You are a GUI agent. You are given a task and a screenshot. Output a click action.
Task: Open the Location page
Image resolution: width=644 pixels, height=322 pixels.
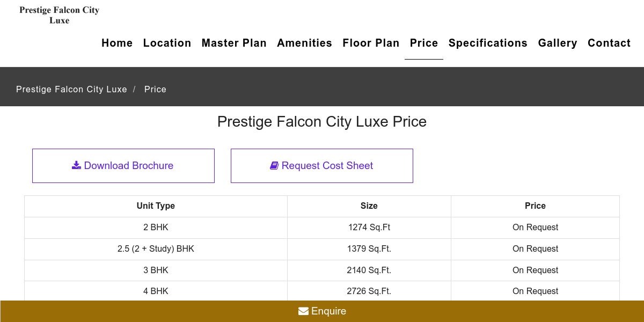(x=167, y=43)
